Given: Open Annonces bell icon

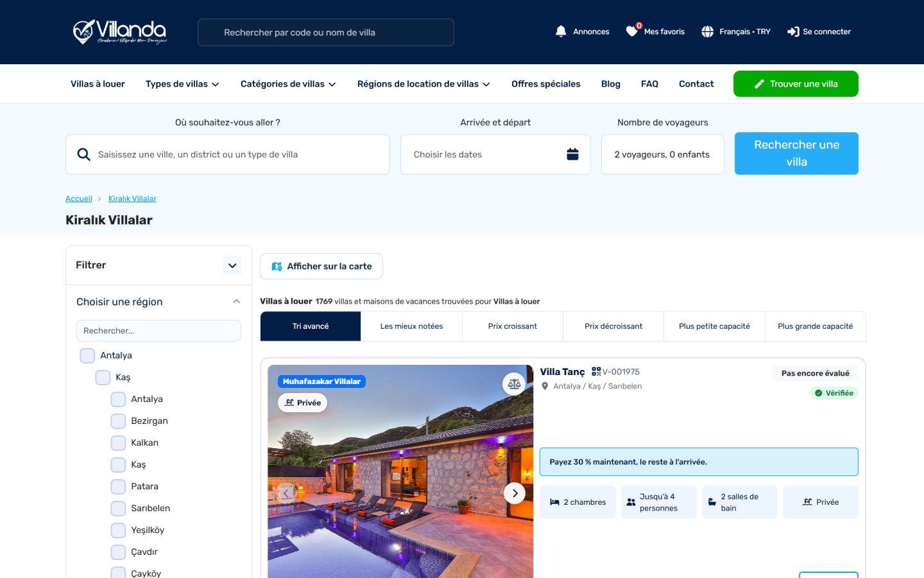Looking at the screenshot, I should pyautogui.click(x=561, y=31).
